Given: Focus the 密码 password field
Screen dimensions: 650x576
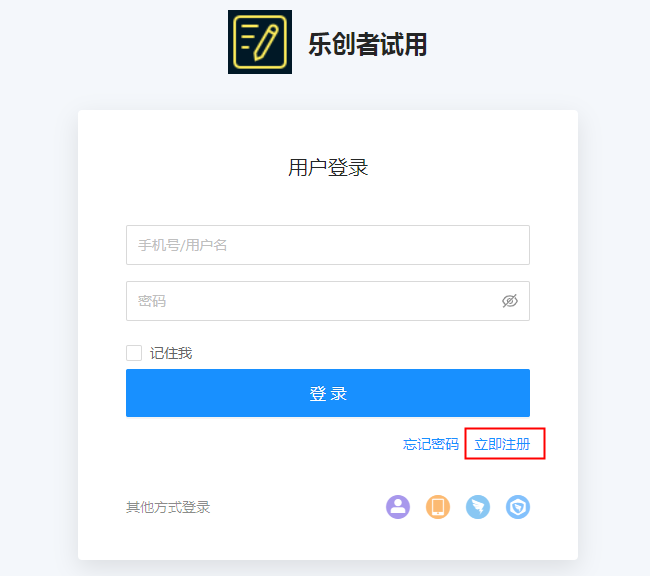Looking at the screenshot, I should [328, 301].
